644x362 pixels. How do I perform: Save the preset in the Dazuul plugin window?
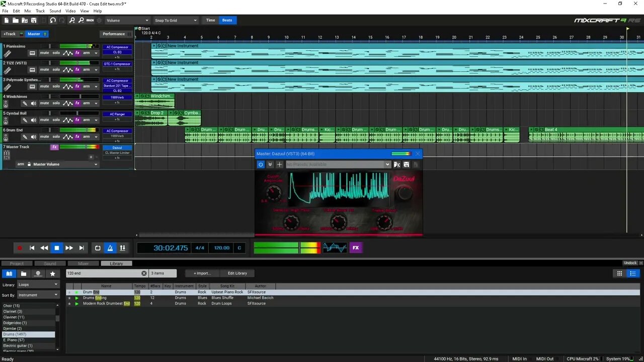point(406,164)
